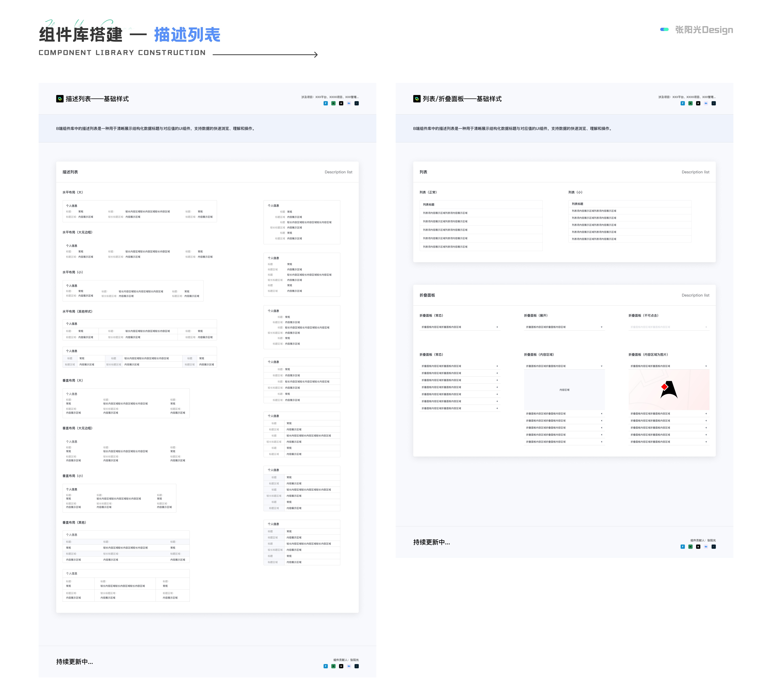This screenshot has width=772, height=700.
Task: Click blue F icon in 描述列表 panel header
Action: coord(325,103)
